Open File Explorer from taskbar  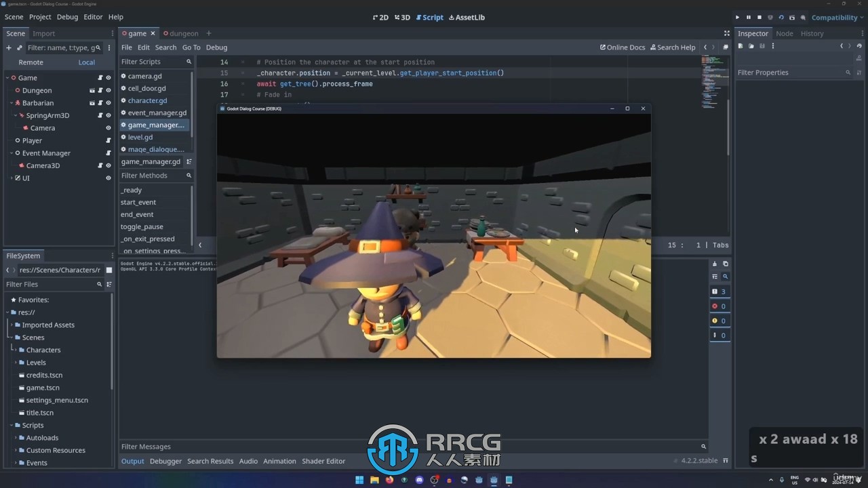click(374, 480)
